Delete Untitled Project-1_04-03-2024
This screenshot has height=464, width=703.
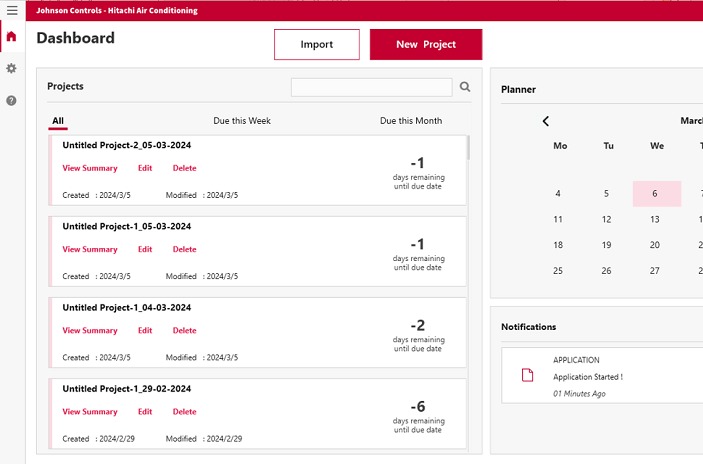184,330
